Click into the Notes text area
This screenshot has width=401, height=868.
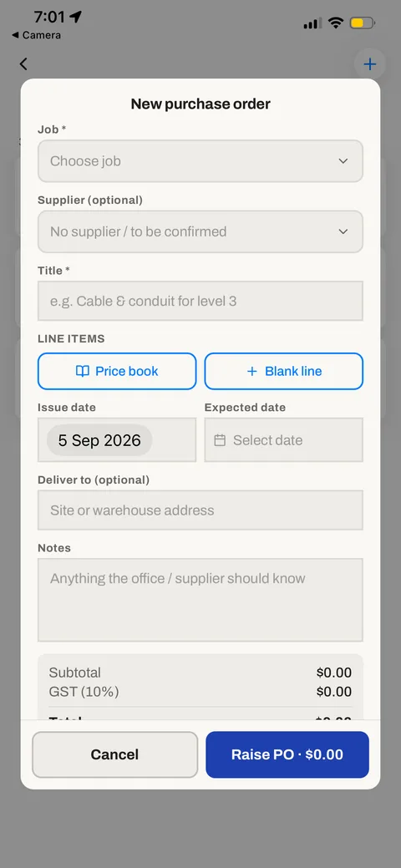point(200,600)
